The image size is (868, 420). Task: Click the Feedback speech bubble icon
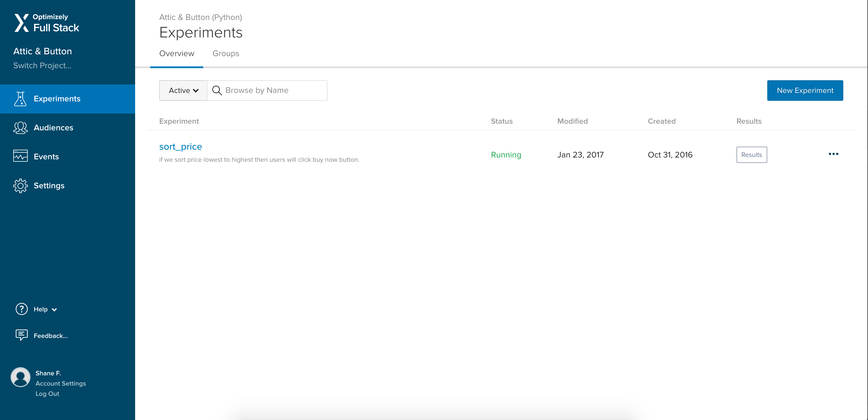coord(22,335)
